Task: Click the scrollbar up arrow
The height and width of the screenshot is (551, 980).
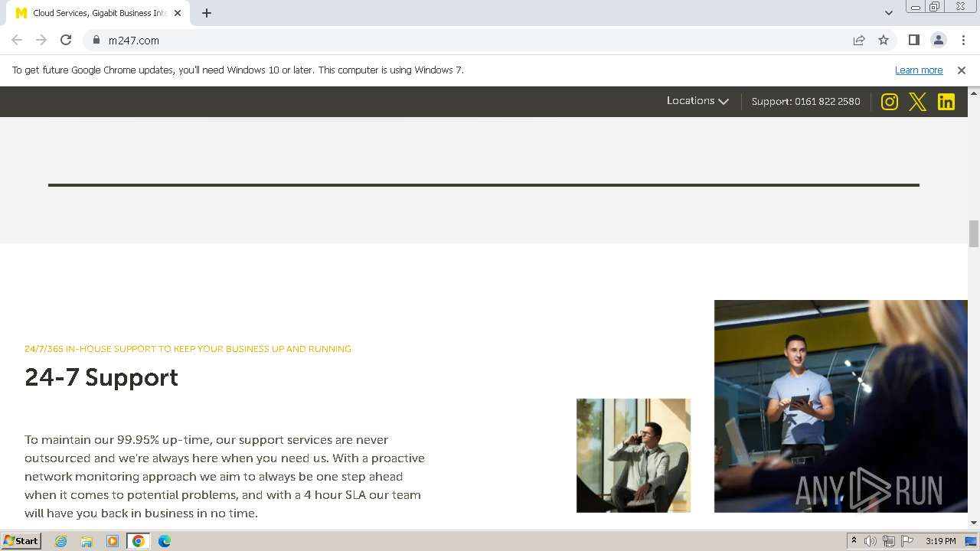Action: [x=974, y=92]
